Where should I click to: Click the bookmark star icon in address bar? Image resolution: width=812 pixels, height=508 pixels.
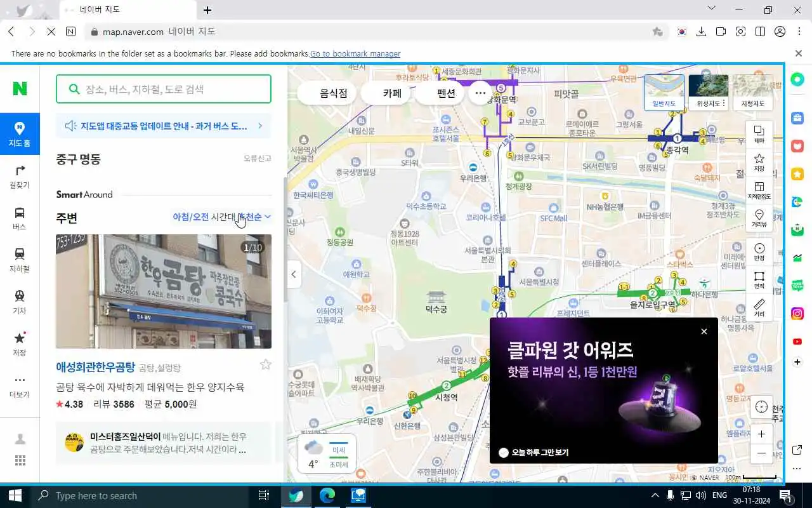tap(657, 32)
